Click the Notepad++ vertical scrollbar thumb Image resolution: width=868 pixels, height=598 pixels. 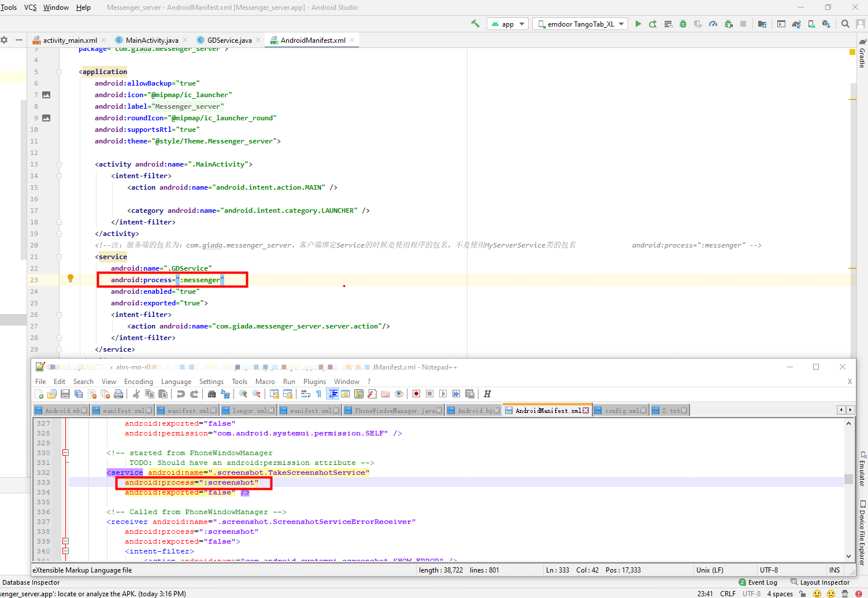848,479
